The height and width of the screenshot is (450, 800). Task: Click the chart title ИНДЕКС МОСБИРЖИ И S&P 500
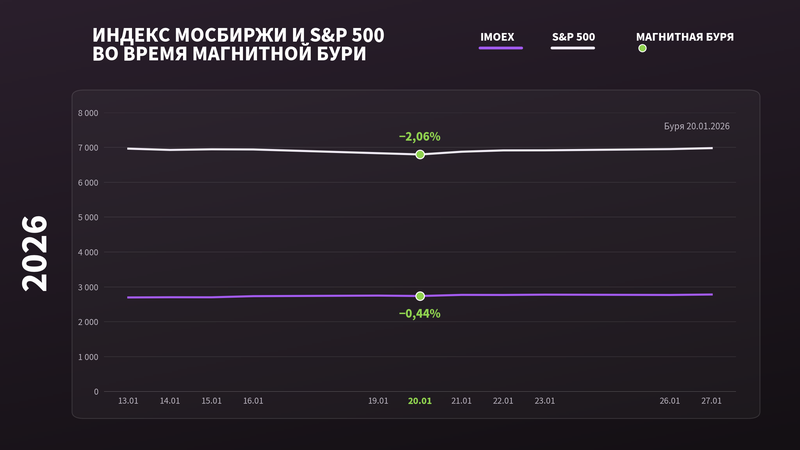click(x=238, y=35)
